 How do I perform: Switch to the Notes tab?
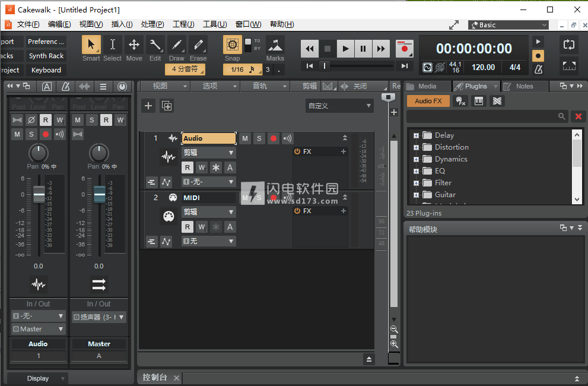525,86
